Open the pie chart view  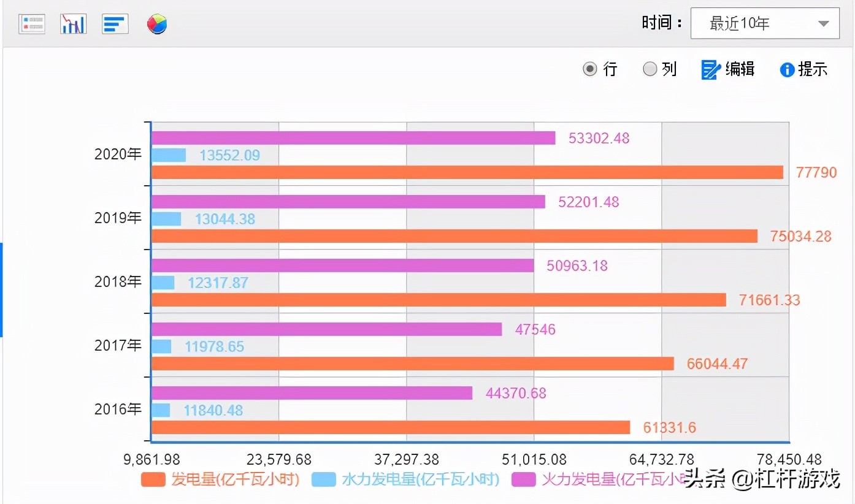[156, 23]
